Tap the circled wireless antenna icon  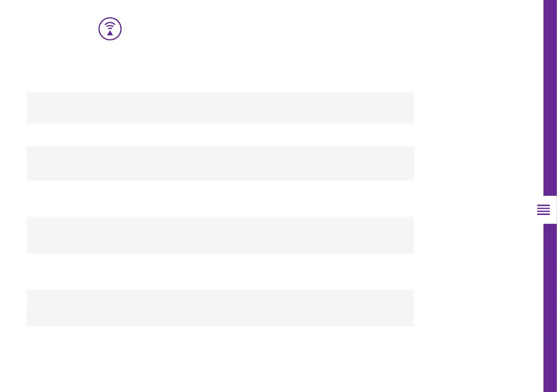point(110,29)
